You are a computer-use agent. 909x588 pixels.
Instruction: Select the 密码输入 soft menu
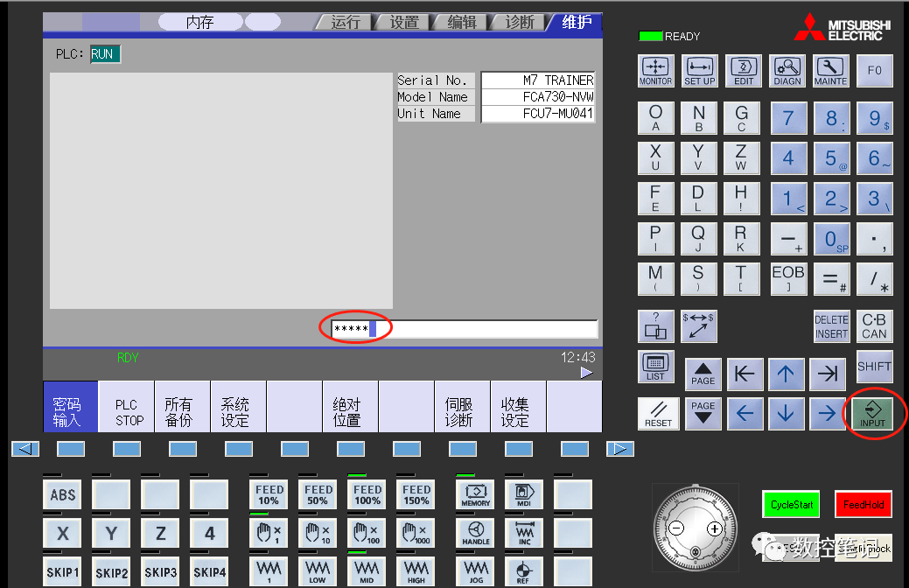70,407
